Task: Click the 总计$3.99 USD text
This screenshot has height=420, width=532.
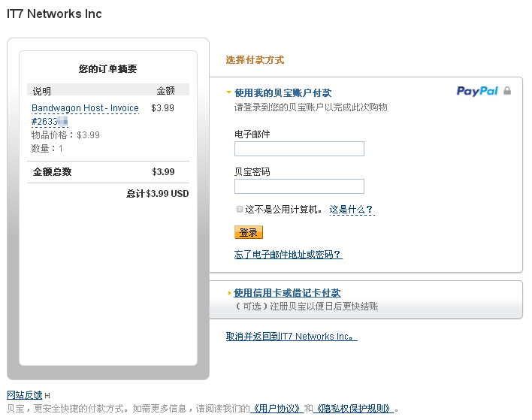Action: point(158,194)
